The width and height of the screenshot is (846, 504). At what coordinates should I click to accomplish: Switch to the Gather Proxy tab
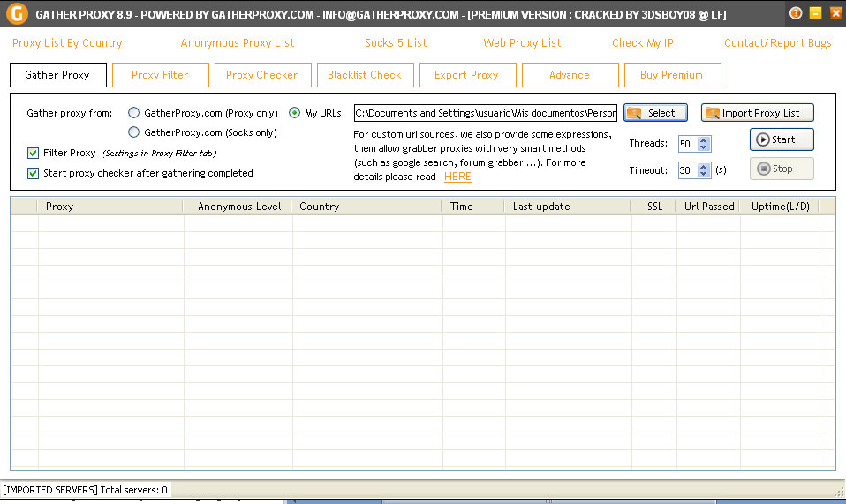click(x=57, y=75)
